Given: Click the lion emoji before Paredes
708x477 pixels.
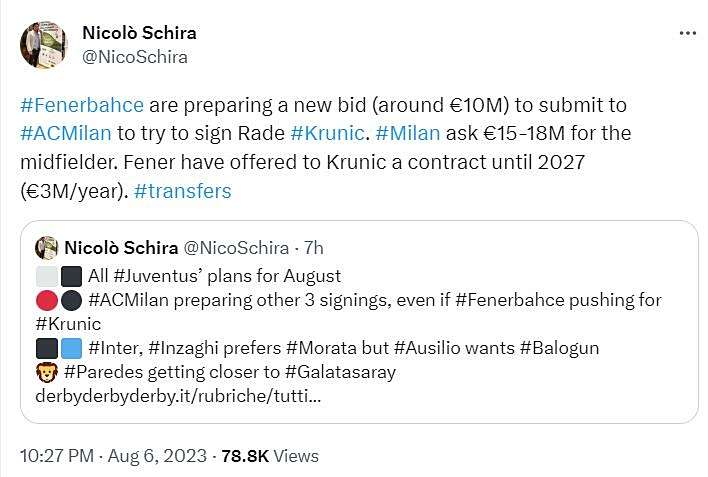Looking at the screenshot, I should pyautogui.click(x=46, y=372).
